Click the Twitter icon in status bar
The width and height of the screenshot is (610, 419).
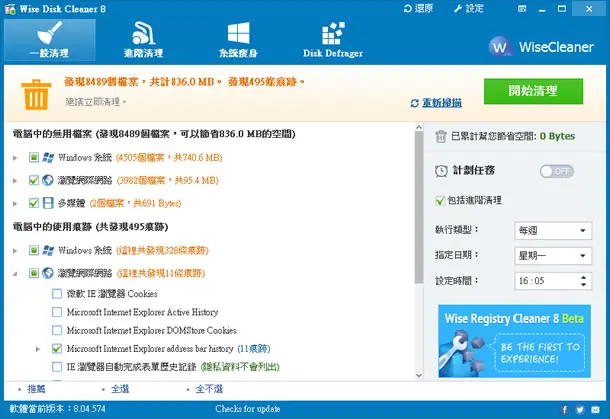[x=580, y=409]
